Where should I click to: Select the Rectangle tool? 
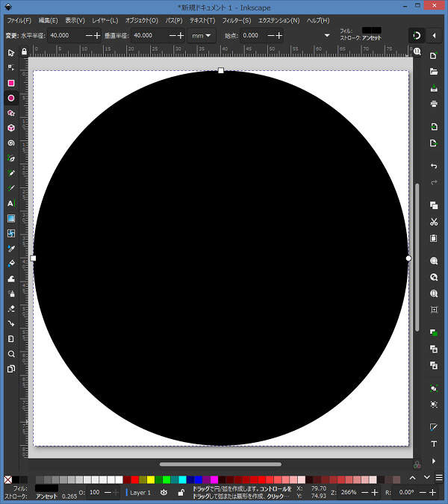[11, 83]
